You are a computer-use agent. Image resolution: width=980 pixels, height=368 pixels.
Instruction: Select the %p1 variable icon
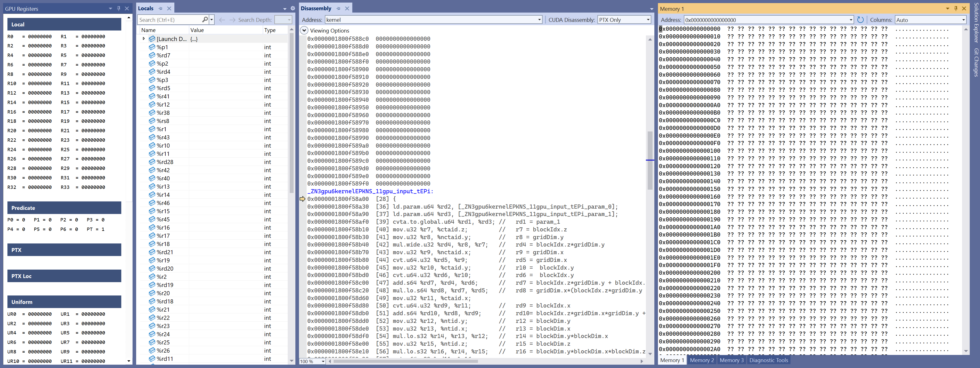pos(152,47)
